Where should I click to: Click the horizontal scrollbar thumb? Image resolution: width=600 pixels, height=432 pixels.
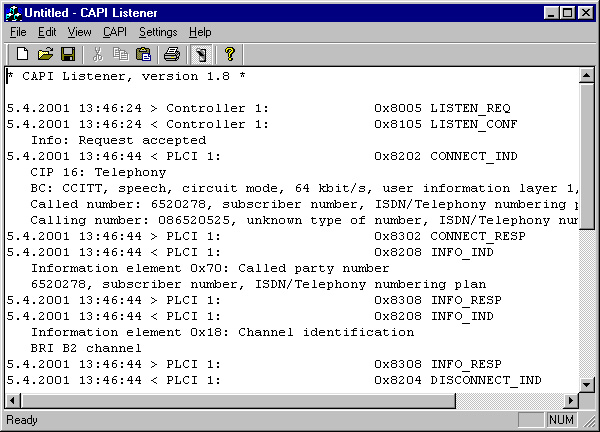(238, 401)
